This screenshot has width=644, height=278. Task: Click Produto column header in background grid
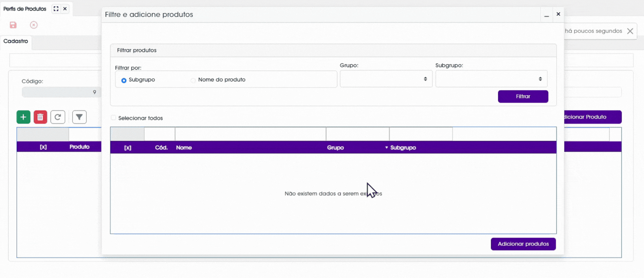79,147
